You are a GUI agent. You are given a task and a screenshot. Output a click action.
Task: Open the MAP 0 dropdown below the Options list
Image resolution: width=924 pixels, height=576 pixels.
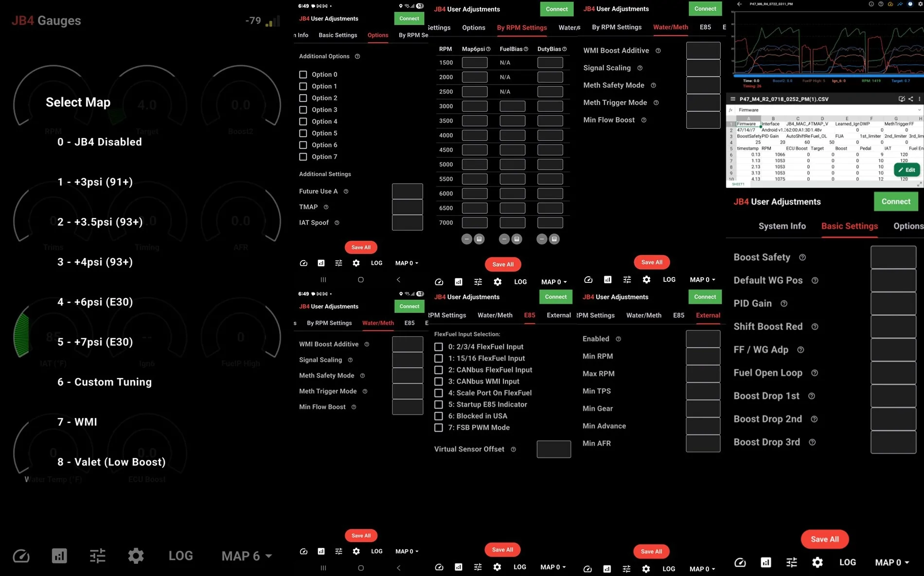407,263
